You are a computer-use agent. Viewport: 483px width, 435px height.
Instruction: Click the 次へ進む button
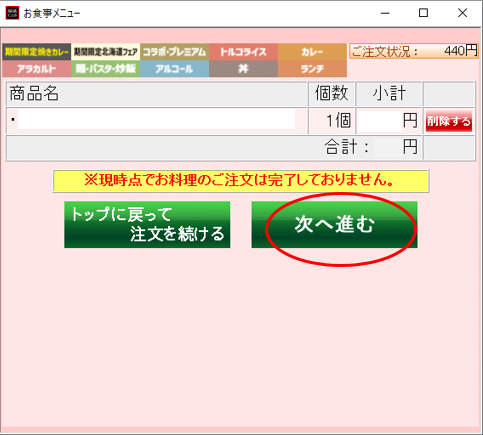(334, 224)
